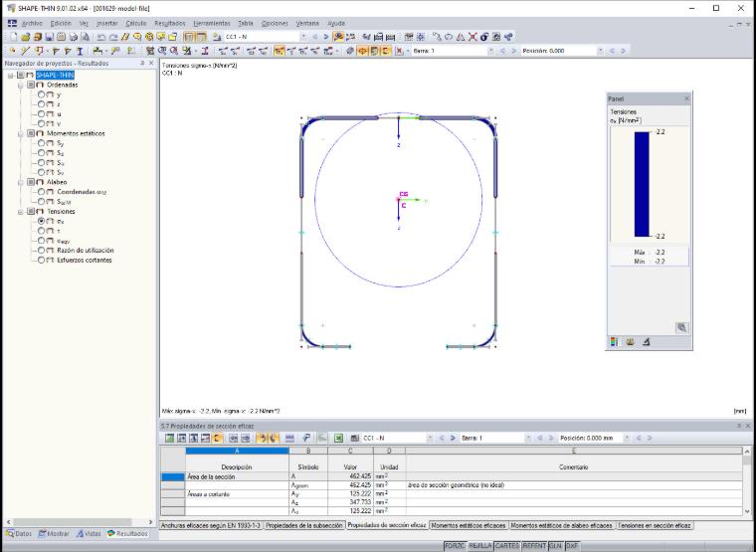Save the model with the floppy disk icon
Screen dimensions: 756x552
point(49,37)
